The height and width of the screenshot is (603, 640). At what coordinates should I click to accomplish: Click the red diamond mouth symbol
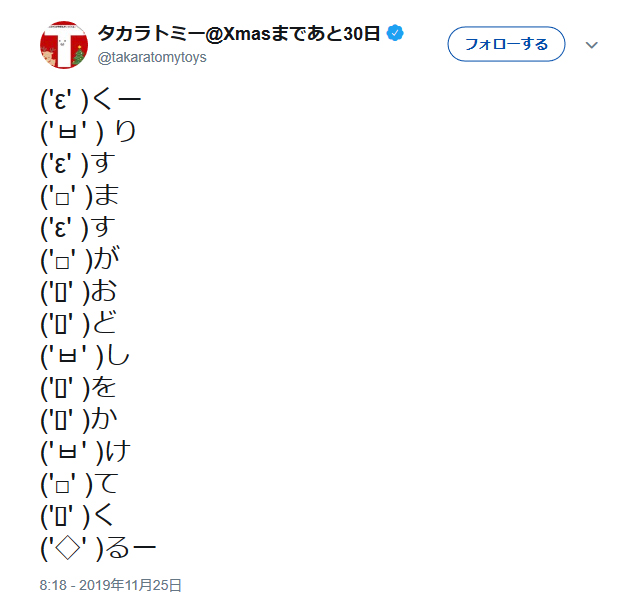point(67,547)
